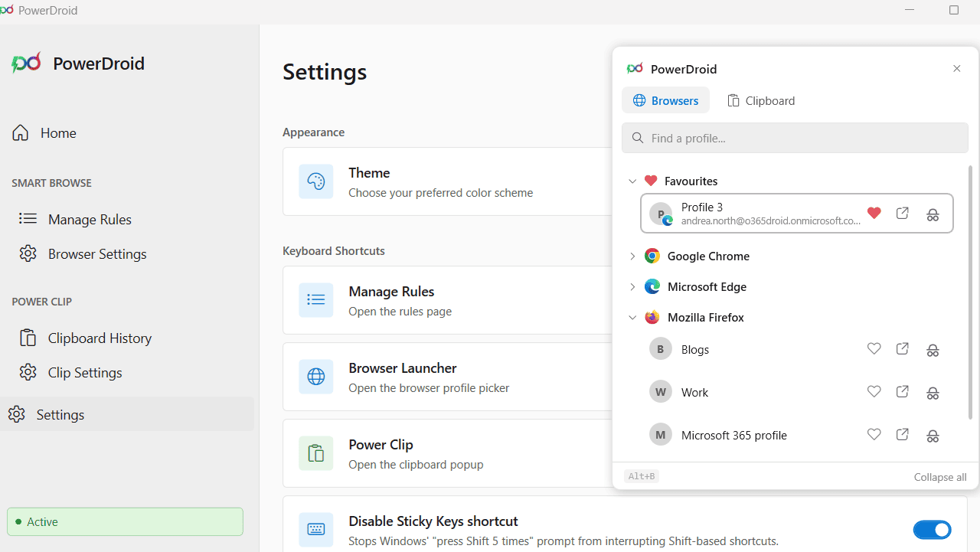Click the Appearance section heading
Image resolution: width=980 pixels, height=552 pixels.
(314, 132)
